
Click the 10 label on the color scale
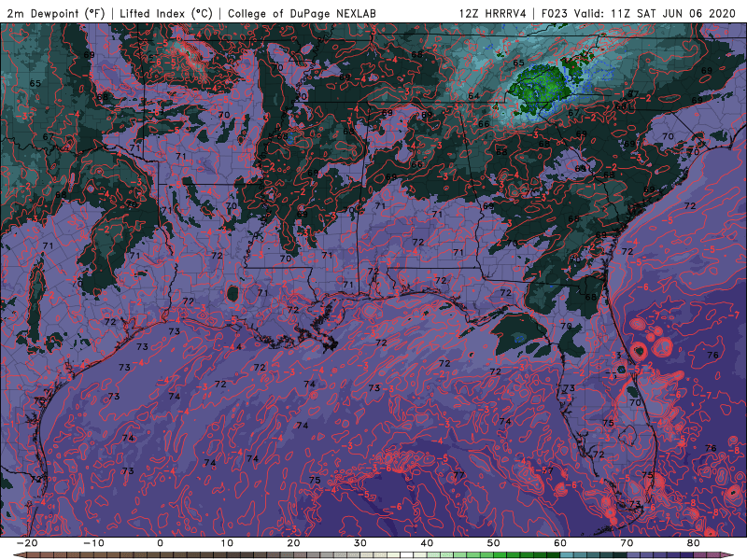[x=227, y=543]
